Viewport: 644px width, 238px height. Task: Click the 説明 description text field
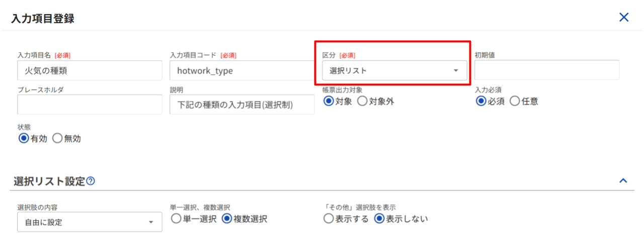tap(242, 104)
